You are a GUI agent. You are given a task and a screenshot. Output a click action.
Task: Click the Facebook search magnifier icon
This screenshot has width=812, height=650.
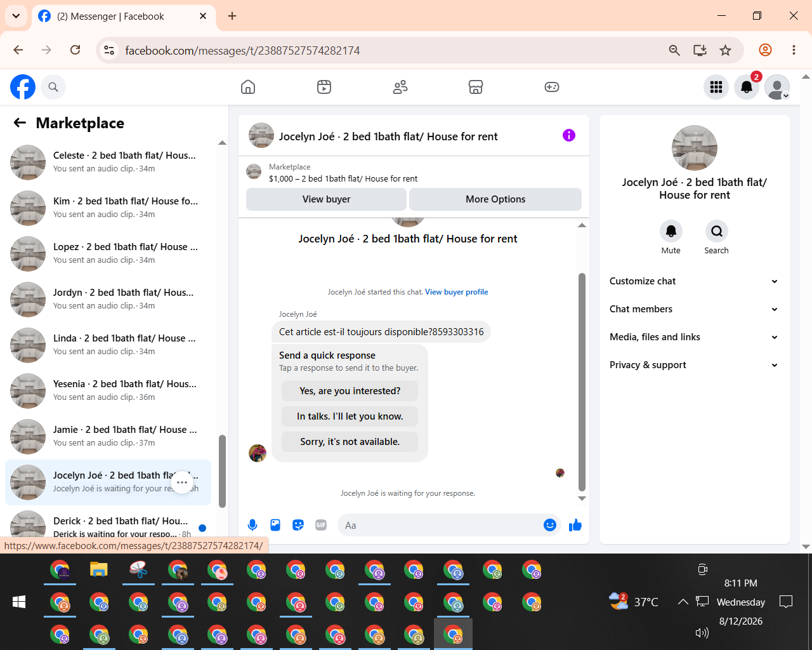(x=53, y=87)
